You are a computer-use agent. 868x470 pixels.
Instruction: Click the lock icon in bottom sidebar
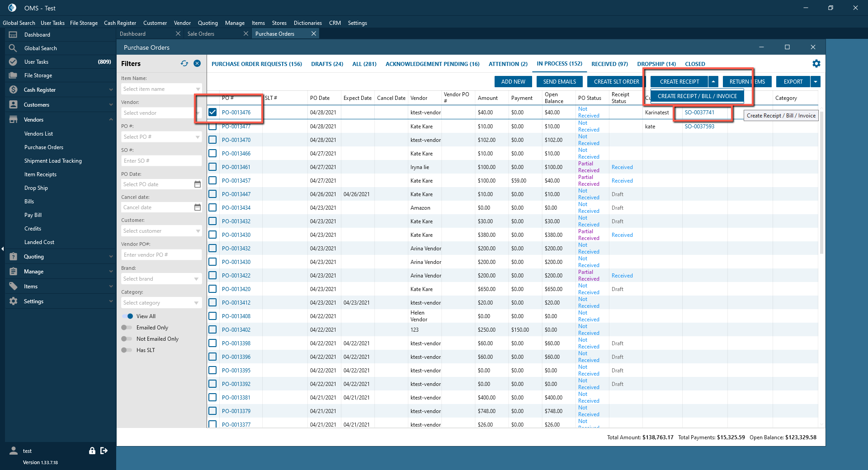(x=92, y=451)
